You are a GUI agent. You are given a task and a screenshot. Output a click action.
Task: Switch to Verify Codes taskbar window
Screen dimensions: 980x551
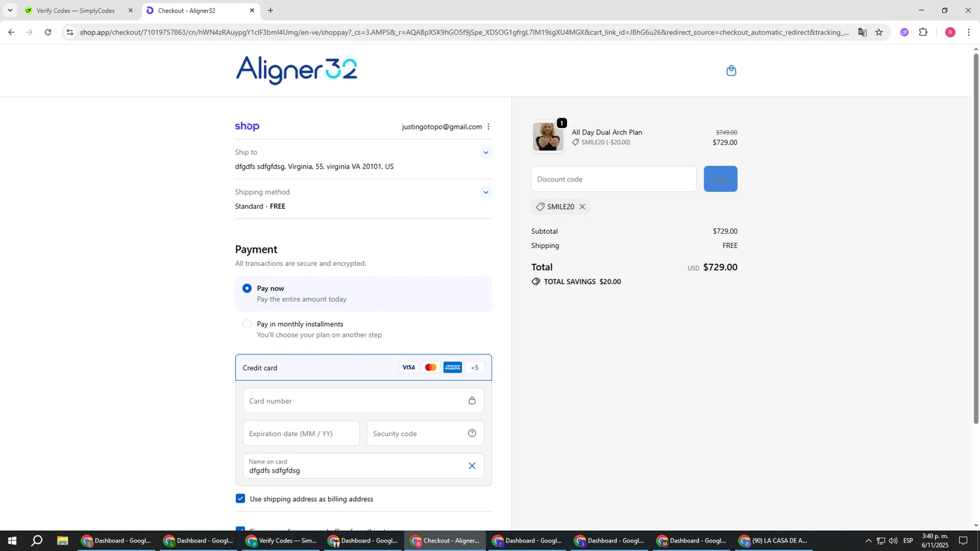[x=282, y=541]
